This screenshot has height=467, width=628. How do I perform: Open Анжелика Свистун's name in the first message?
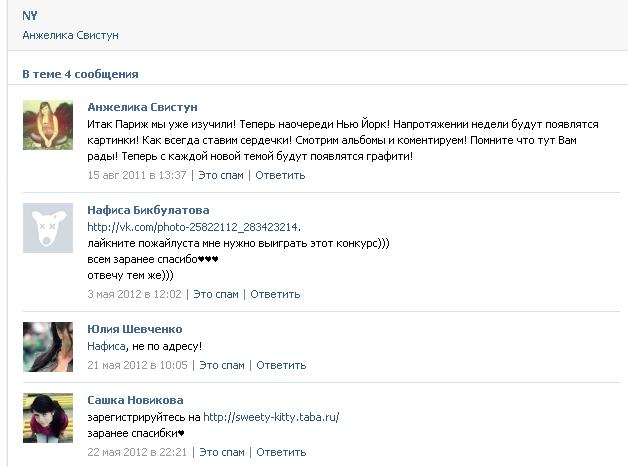[142, 107]
